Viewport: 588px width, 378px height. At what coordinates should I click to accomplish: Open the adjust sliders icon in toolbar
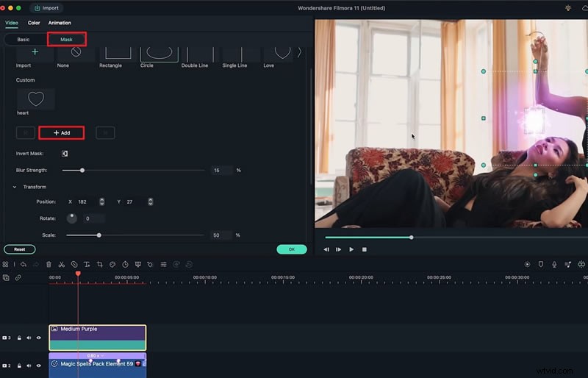[x=163, y=265]
